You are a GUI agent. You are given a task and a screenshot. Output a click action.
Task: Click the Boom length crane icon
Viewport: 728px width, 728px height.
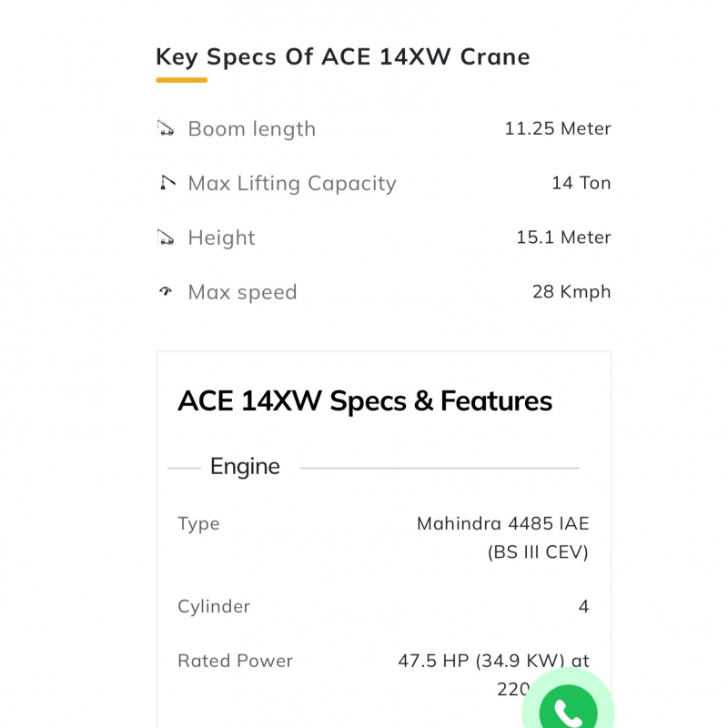[165, 128]
